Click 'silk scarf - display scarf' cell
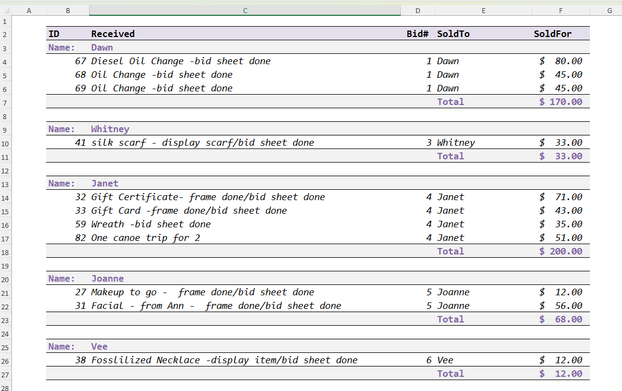 (245, 143)
